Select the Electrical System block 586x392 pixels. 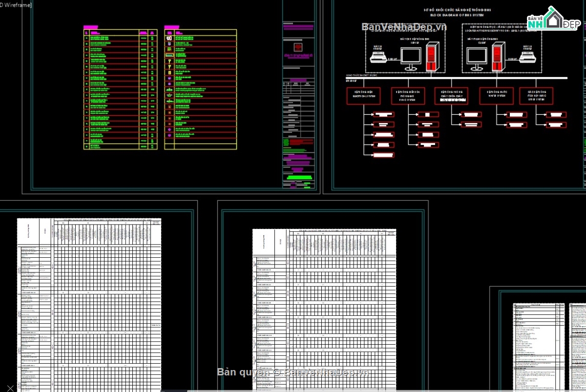click(364, 96)
